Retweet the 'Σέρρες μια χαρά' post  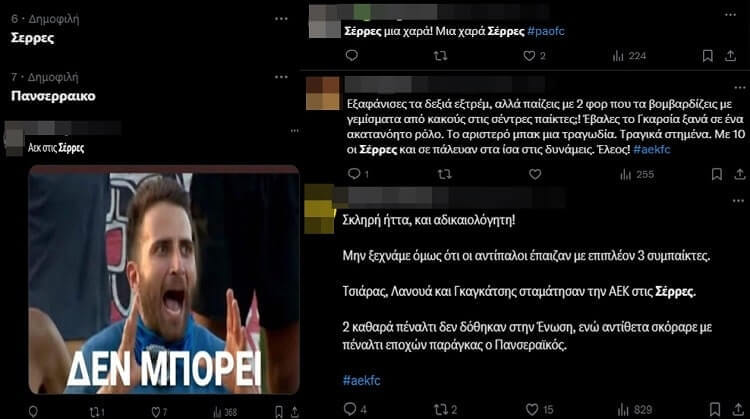coord(440,56)
